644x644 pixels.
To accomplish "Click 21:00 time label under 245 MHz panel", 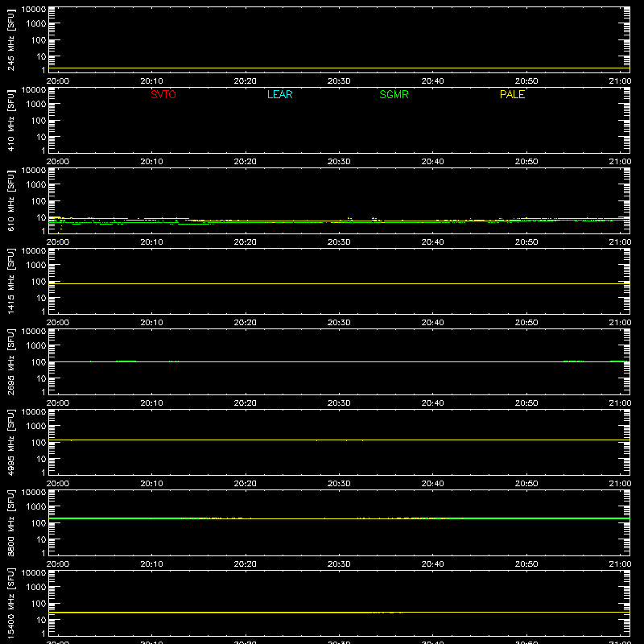I will tap(620, 81).
